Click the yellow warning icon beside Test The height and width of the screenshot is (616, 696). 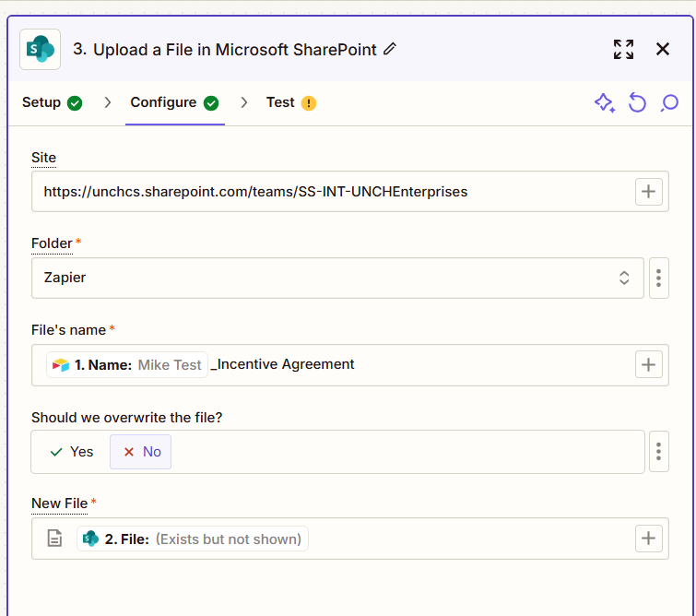click(x=309, y=103)
